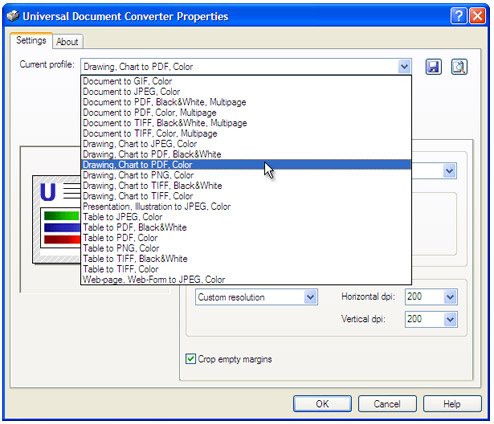Viewport: 494px width, 424px height.
Task: Choose Document to PDF, Color, Multipage
Action: pos(246,113)
